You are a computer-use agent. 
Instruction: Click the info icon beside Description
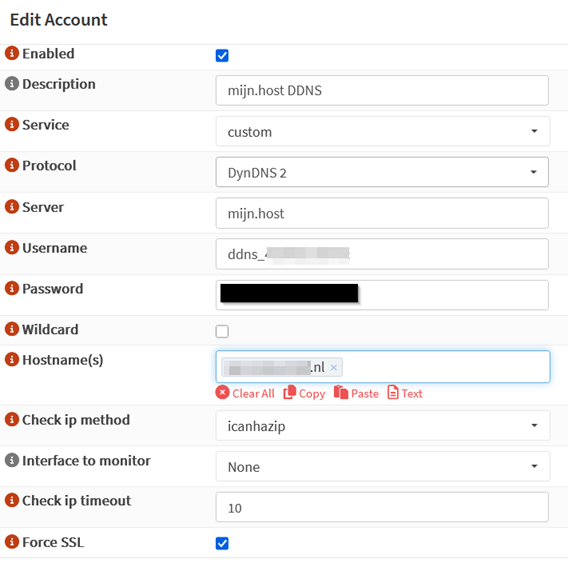pos(12,84)
